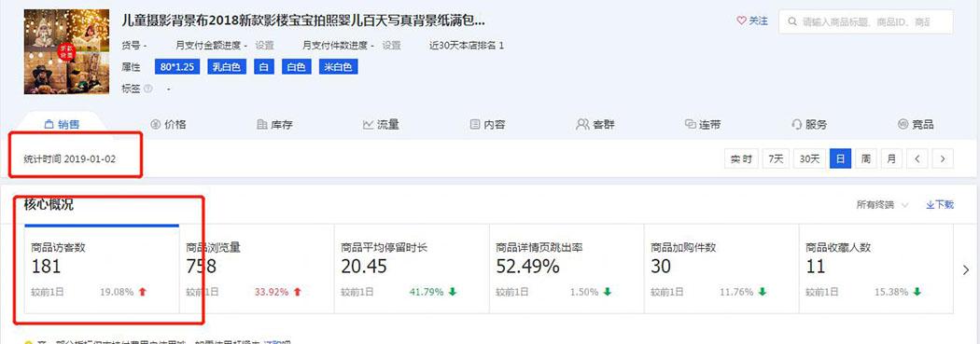Click the 核心概况 section heading

coord(49,204)
